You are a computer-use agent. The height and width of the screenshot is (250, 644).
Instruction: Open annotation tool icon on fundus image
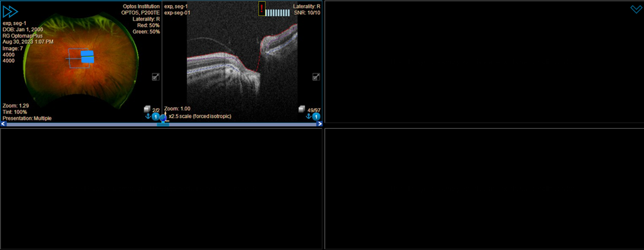pyautogui.click(x=156, y=77)
